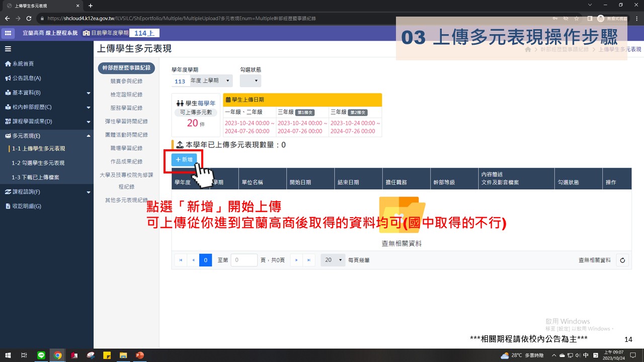Image resolution: width=644 pixels, height=362 pixels.
Task: Open the apps grid icon in the header
Action: tap(8, 33)
